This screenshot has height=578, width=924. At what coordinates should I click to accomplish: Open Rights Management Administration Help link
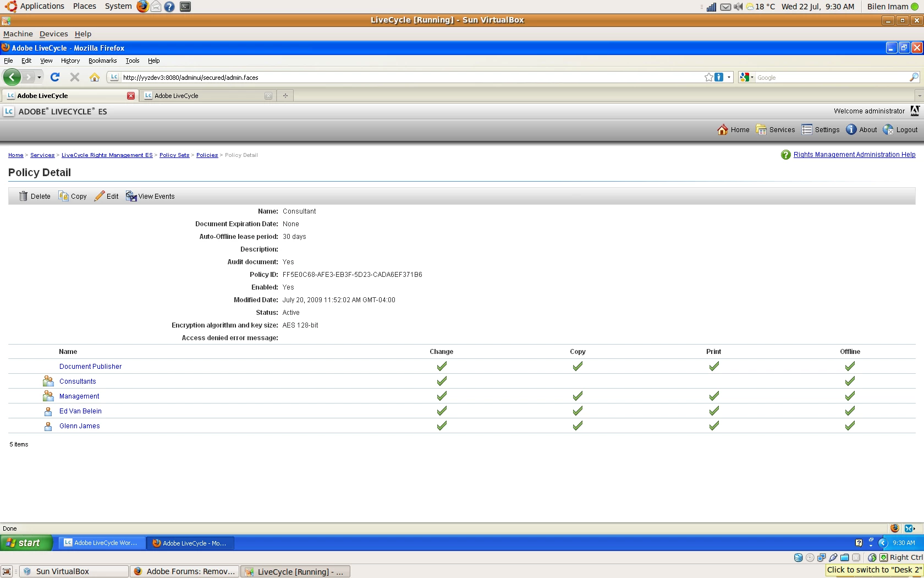point(855,155)
